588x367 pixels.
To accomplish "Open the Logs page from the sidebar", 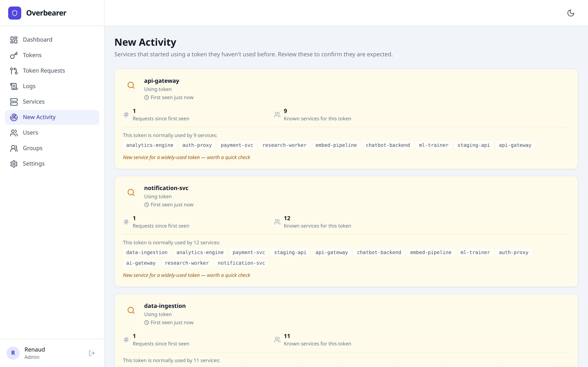I will (29, 86).
